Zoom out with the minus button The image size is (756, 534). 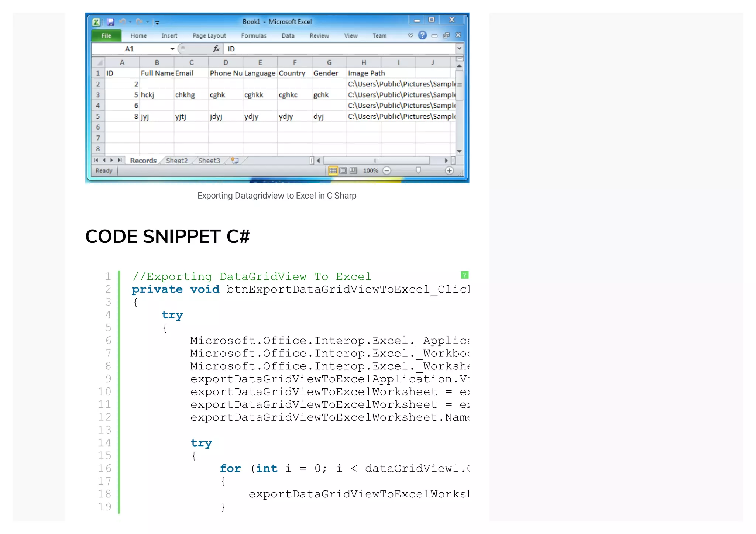(x=387, y=170)
